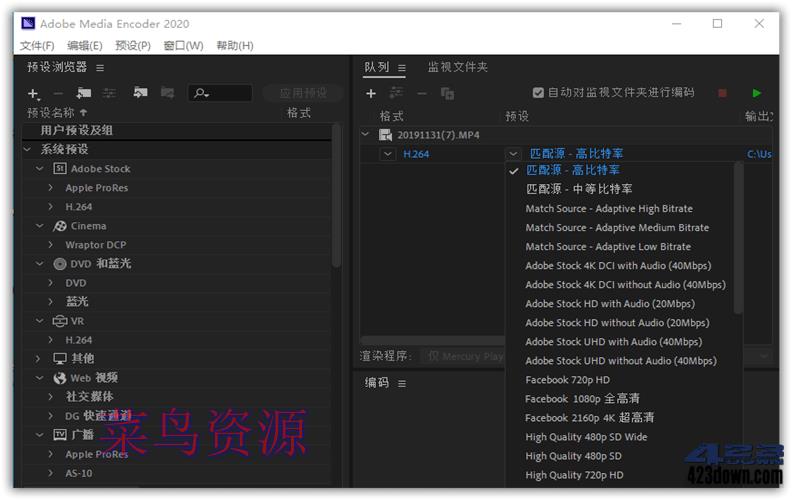Open the 编辑(E) menu
Screen dimensions: 792x500
pyautogui.click(x=84, y=45)
